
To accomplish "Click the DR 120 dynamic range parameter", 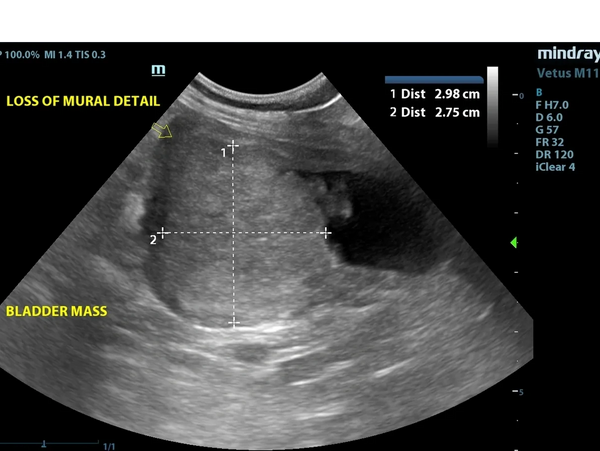I will click(x=552, y=154).
